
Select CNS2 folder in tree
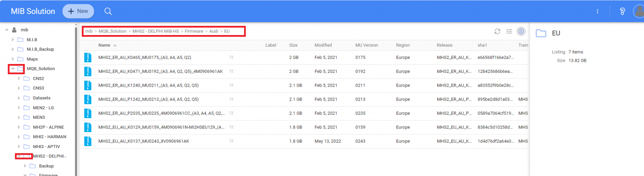tap(38, 79)
